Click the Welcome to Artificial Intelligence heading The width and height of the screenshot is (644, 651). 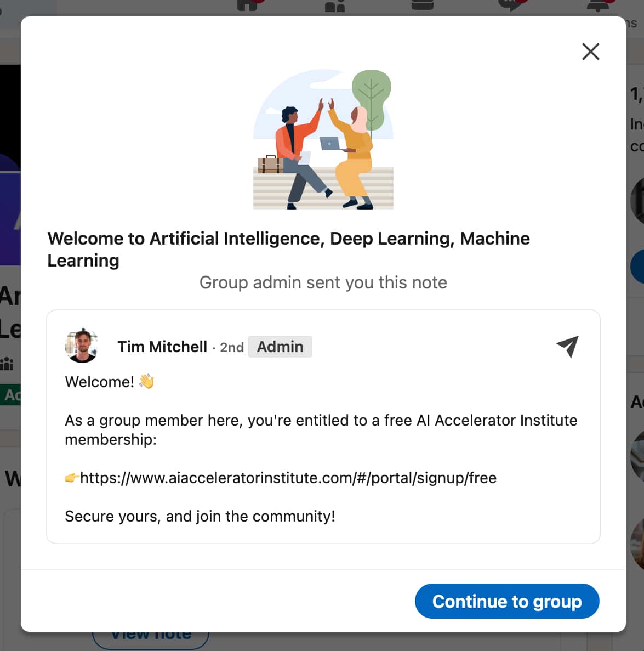288,249
